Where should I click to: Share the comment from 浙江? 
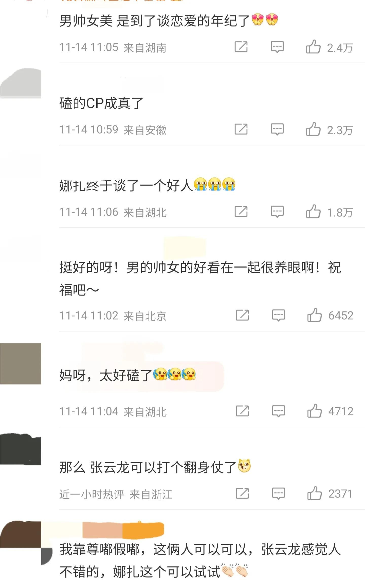click(242, 493)
